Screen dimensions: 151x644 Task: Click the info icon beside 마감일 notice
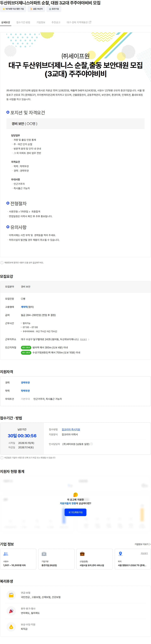[x=2, y=458]
